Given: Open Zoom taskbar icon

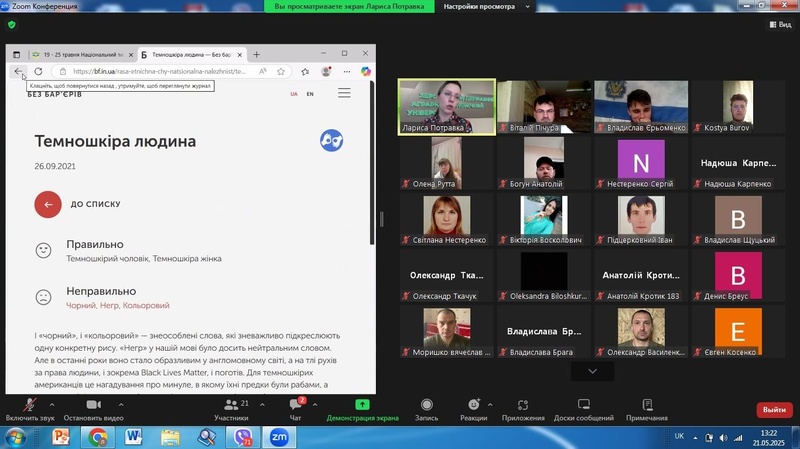Looking at the screenshot, I should 279,437.
